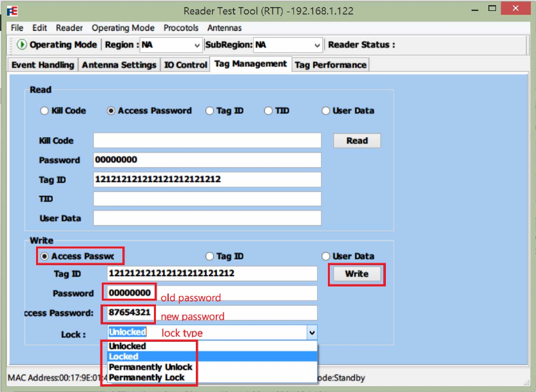Click the Read section Password field
Image resolution: width=536 pixels, height=392 pixels.
[207, 160]
